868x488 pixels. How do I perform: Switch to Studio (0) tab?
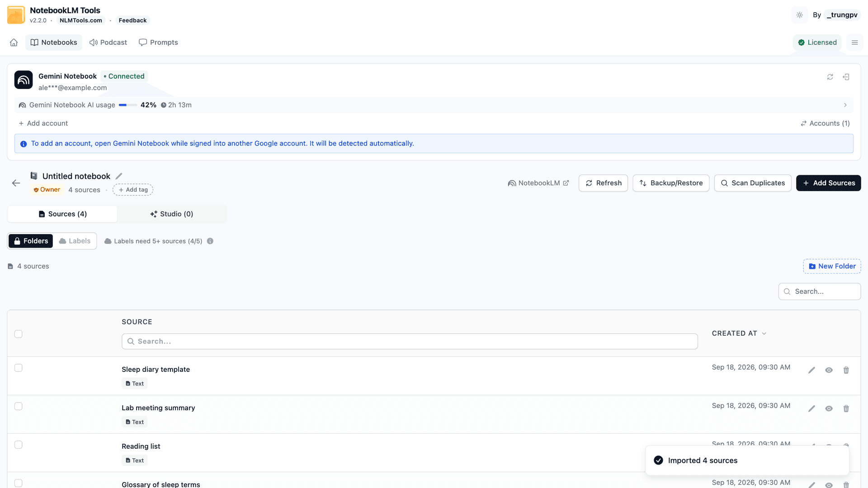pyautogui.click(x=172, y=214)
